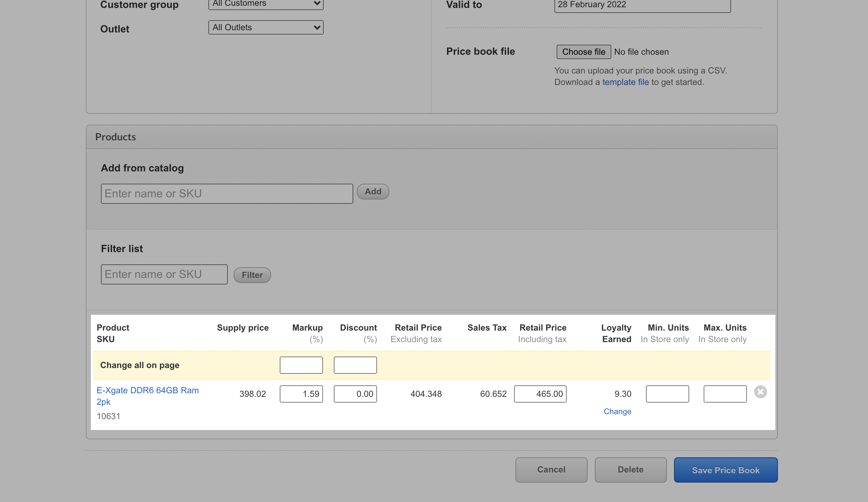Open the template file link
The height and width of the screenshot is (502, 868).
tap(625, 82)
